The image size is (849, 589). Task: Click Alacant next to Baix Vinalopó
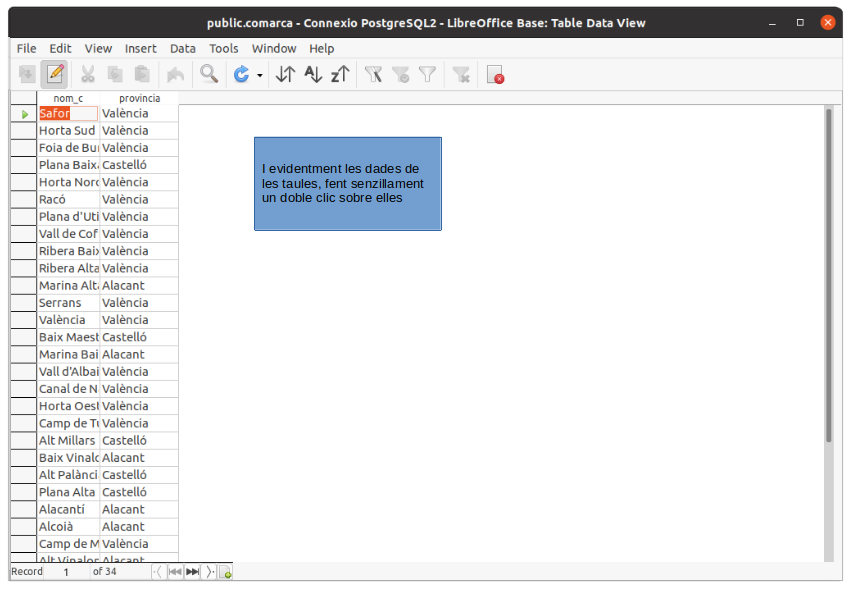click(x=139, y=457)
